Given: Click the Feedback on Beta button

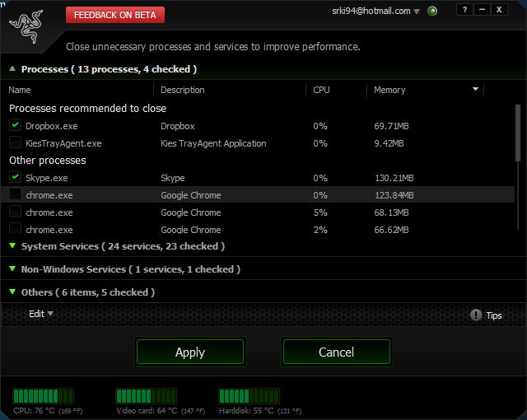Looking at the screenshot, I should tap(115, 15).
